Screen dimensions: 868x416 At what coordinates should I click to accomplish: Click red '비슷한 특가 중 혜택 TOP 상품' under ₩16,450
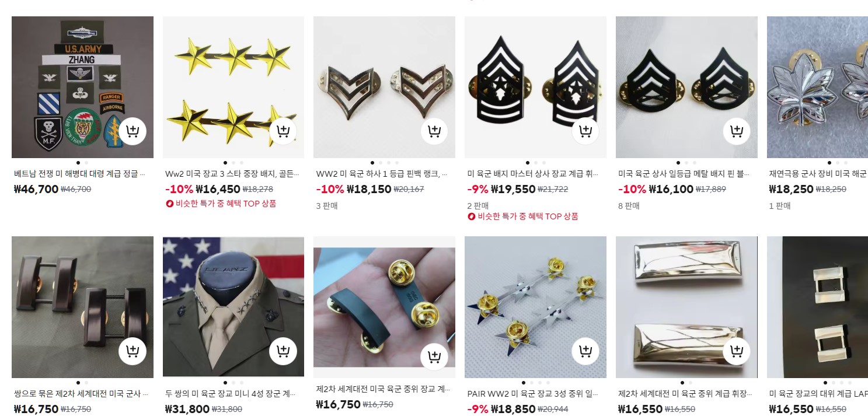pyautogui.click(x=221, y=204)
